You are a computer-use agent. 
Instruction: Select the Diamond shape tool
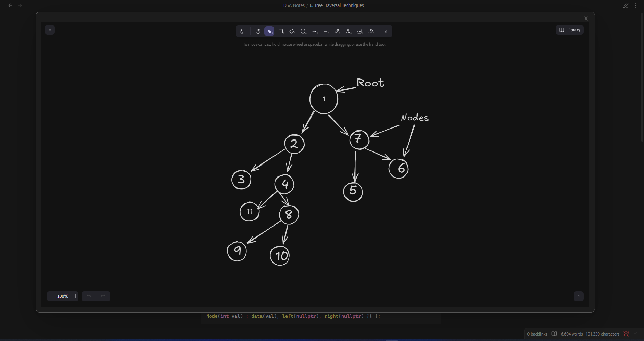coord(292,31)
